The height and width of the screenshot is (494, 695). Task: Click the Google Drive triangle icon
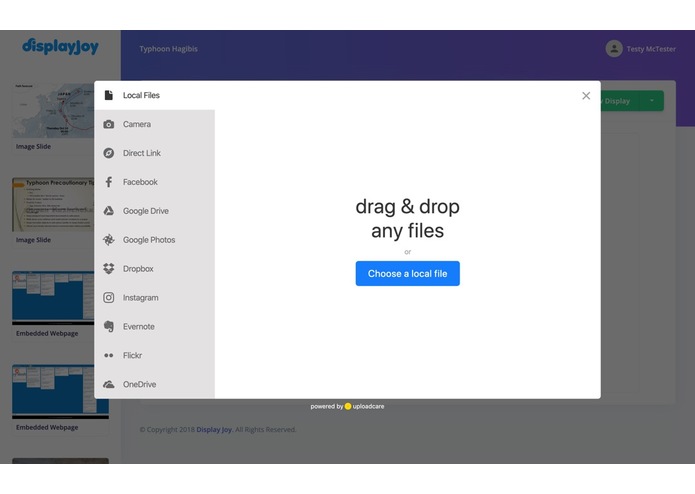pos(109,211)
